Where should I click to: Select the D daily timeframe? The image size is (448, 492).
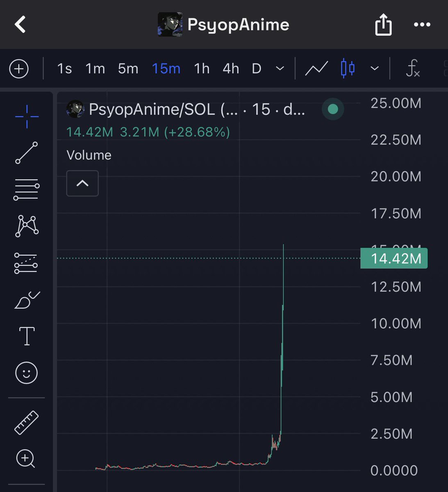click(x=257, y=68)
